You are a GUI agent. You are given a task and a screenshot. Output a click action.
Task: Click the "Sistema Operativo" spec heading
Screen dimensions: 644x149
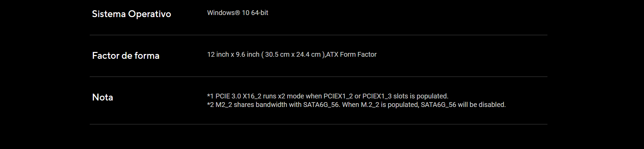131,14
